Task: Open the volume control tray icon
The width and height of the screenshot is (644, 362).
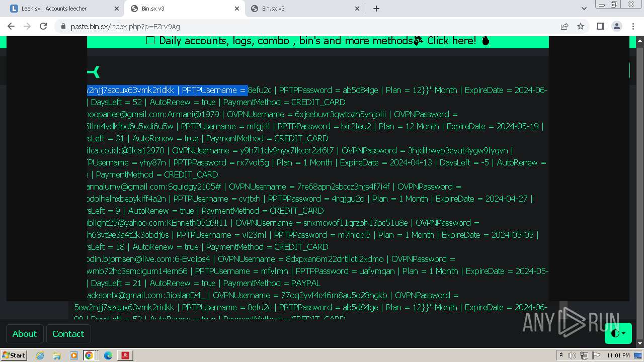Action: pyautogui.click(x=572, y=355)
